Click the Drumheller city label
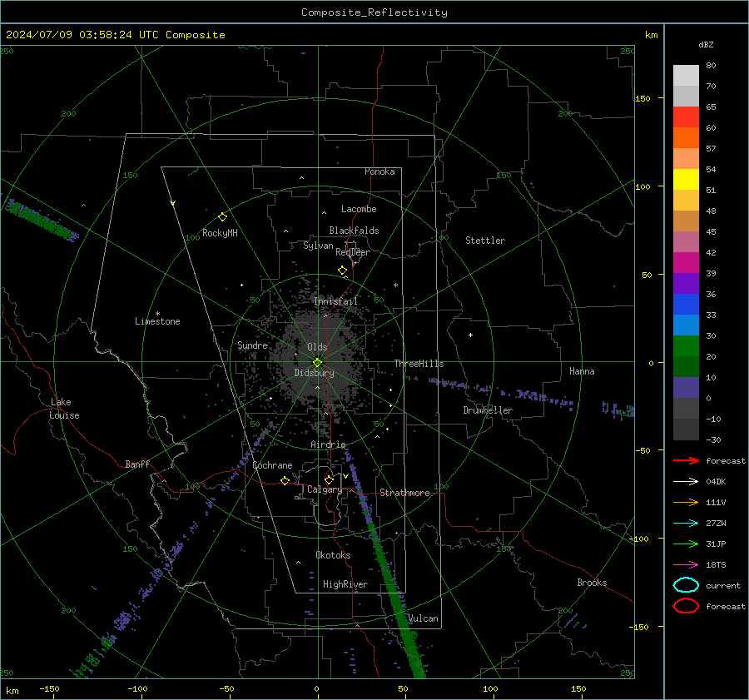This screenshot has height=700, width=749. [488, 410]
